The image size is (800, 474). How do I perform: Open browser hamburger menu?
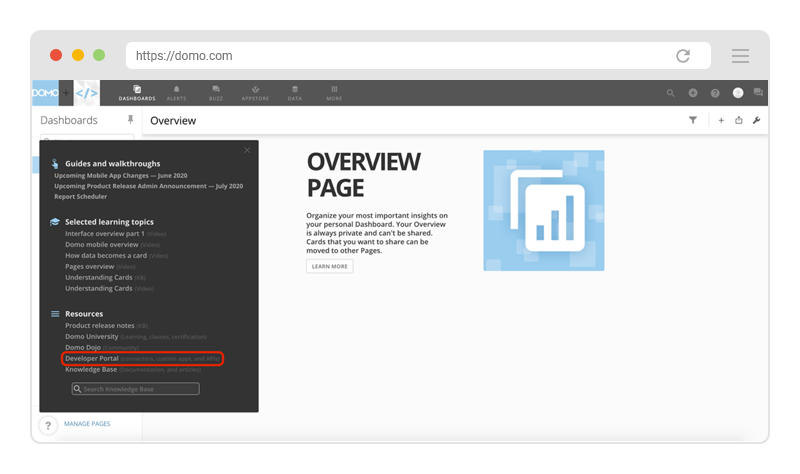coord(740,56)
